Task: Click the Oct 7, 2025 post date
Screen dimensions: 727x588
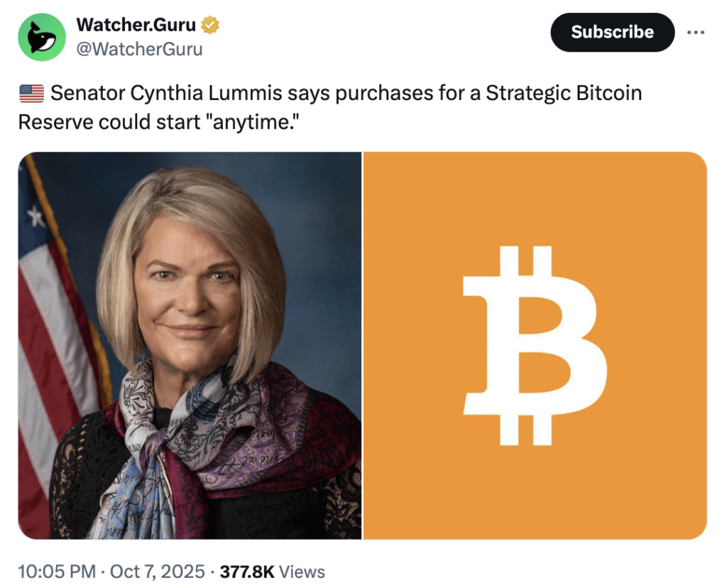Action: pos(157,572)
